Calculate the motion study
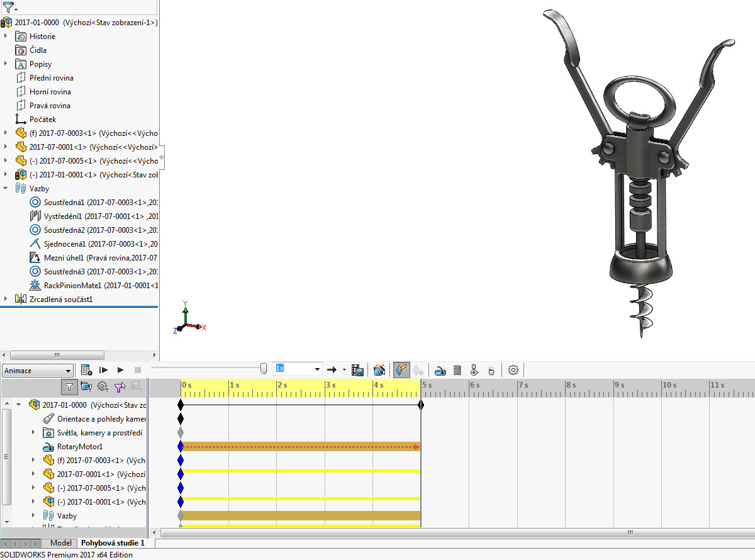This screenshot has height=560, width=755. pos(85,369)
